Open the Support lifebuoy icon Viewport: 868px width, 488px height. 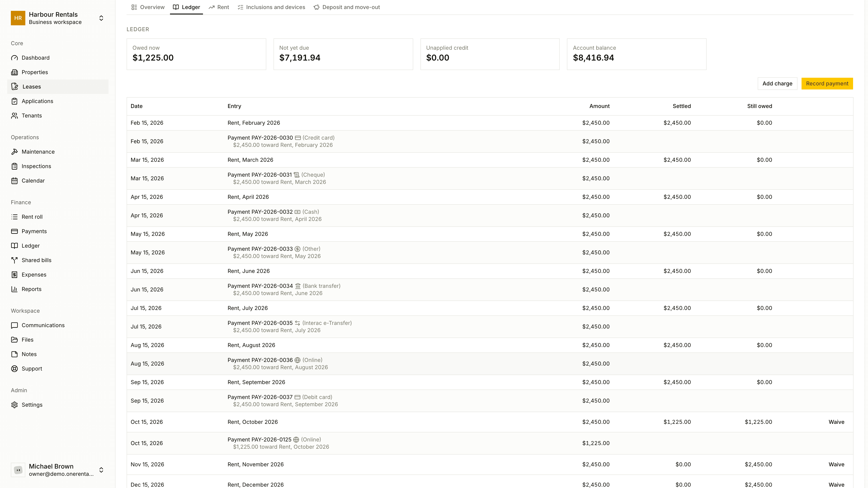(x=14, y=369)
